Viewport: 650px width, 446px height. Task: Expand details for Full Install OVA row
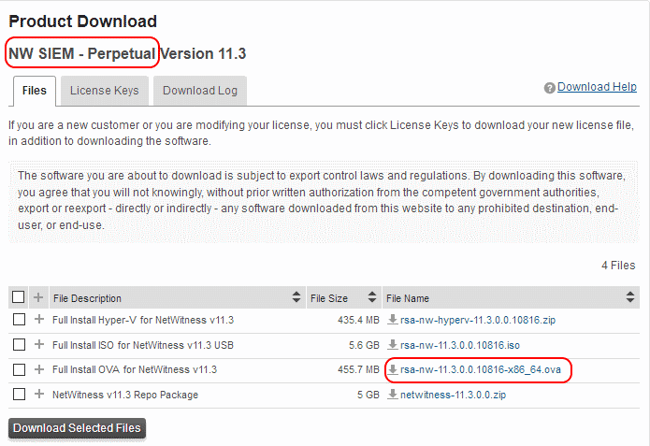39,369
